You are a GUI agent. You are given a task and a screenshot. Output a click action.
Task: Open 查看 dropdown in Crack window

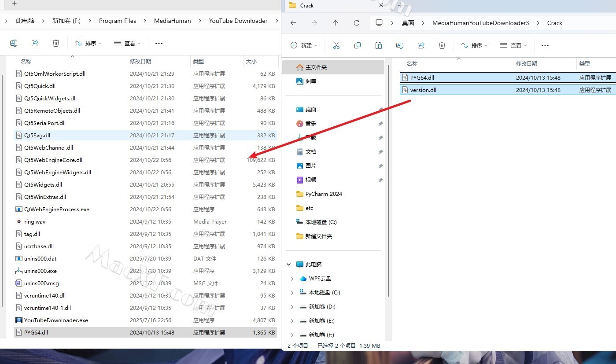coord(513,45)
